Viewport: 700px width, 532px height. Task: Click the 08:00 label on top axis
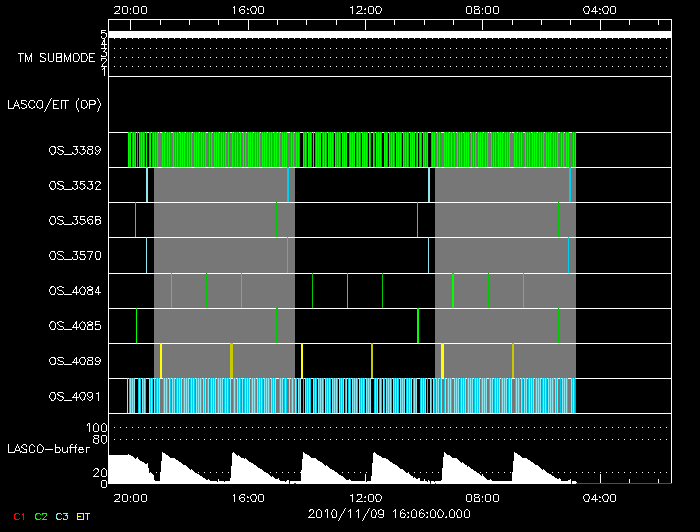[x=482, y=10]
